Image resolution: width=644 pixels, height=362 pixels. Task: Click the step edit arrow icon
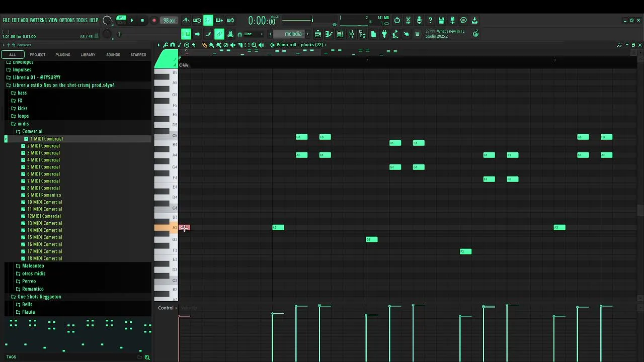click(197, 34)
